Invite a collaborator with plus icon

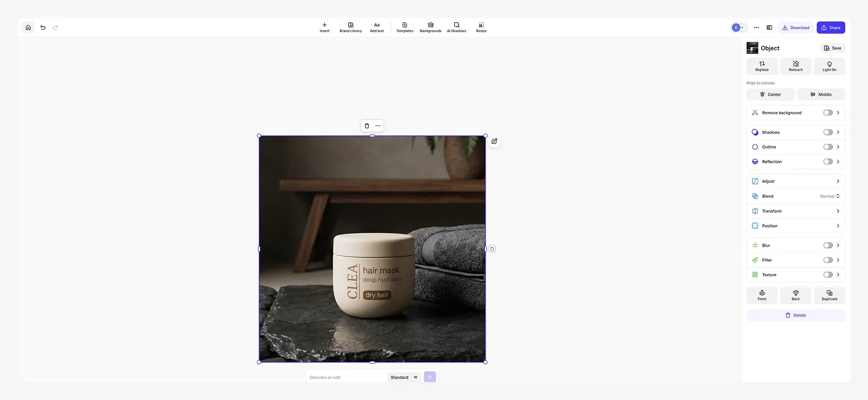pos(743,27)
